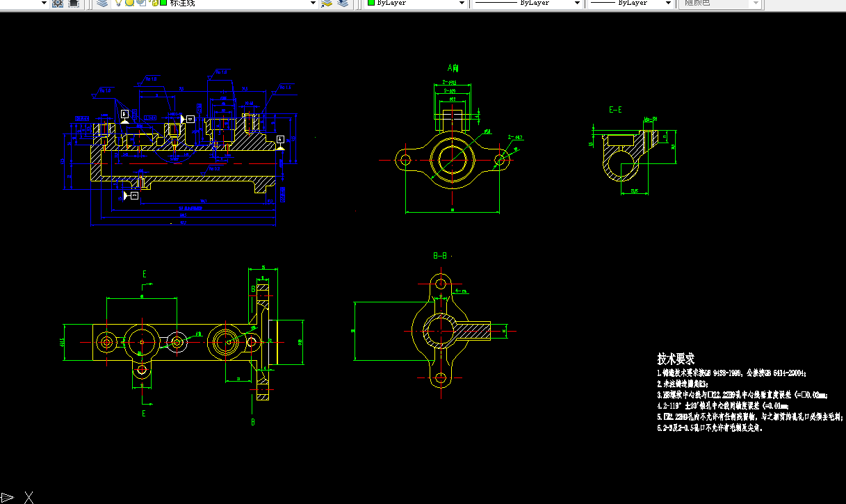The image size is (846, 504).
Task: Click the dark square icon beside the gear
Action: pyautogui.click(x=73, y=3)
